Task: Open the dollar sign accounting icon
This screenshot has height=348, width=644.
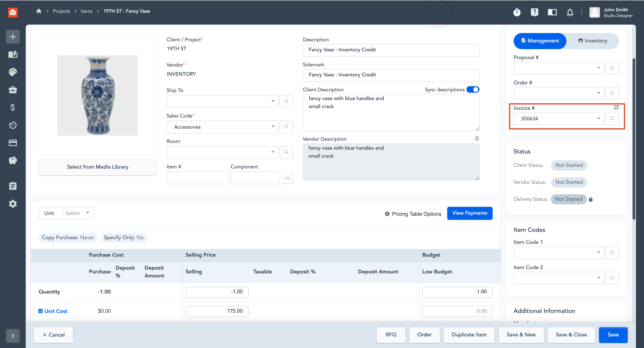Action: (13, 107)
